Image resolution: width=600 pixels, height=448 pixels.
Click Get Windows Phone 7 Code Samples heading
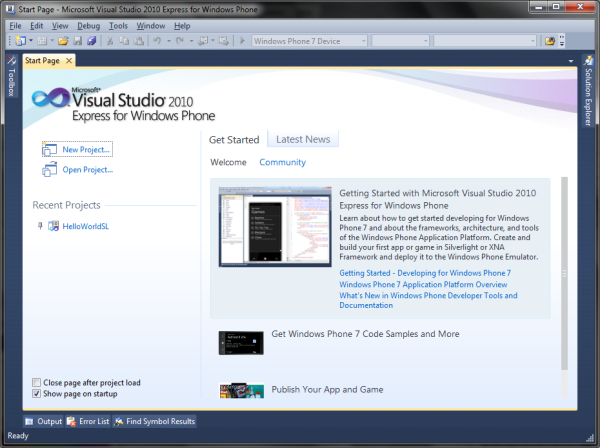[x=365, y=334]
